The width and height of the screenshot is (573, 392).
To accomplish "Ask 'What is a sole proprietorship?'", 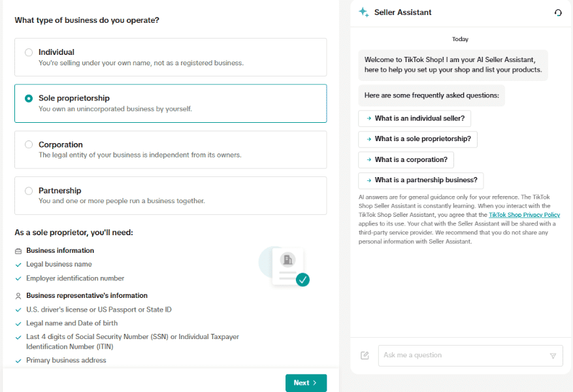I will tap(418, 139).
